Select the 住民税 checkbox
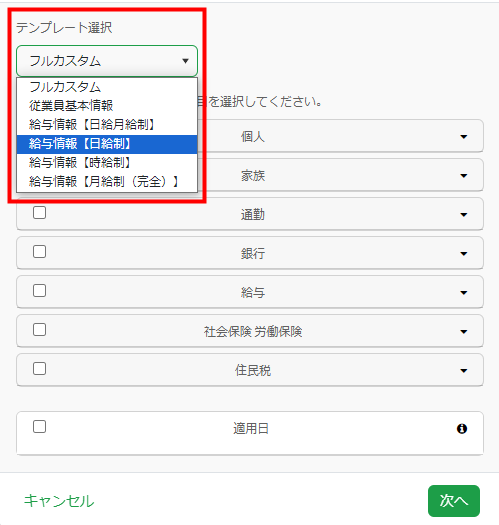The width and height of the screenshot is (499, 525). (x=40, y=369)
